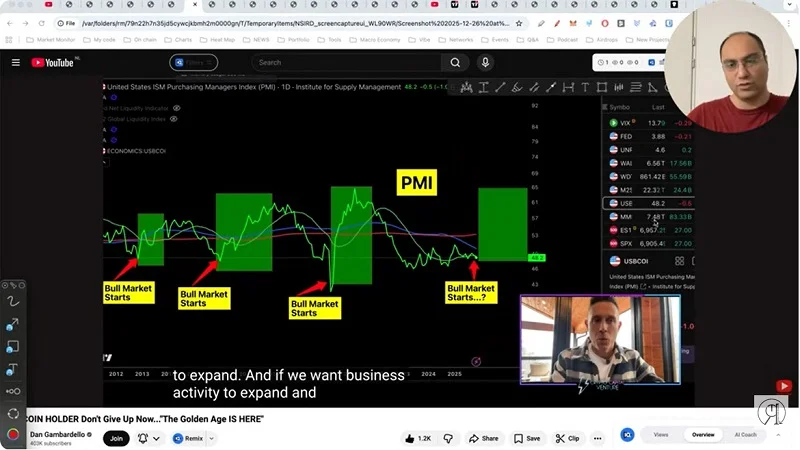Select the rectangle shape annotation tool
The image size is (800, 450).
13,347
